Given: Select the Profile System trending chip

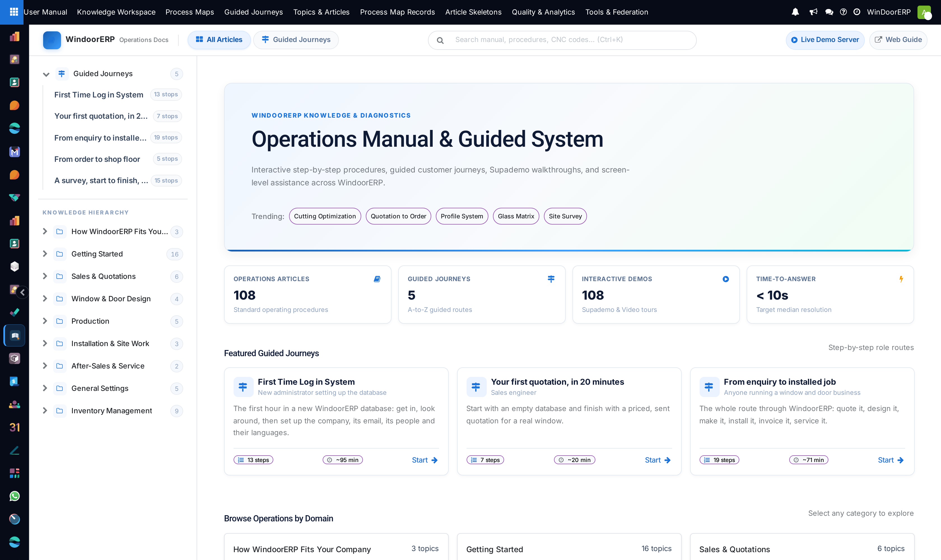Looking at the screenshot, I should pyautogui.click(x=462, y=216).
